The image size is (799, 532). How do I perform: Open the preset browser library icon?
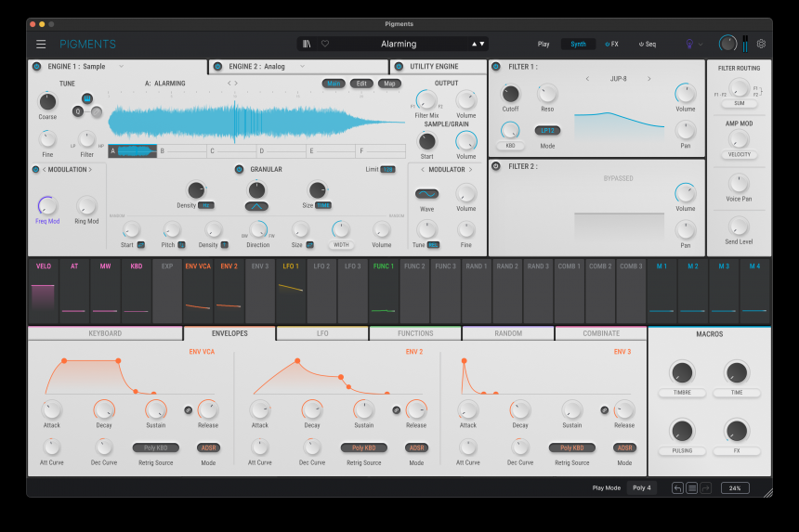[308, 44]
